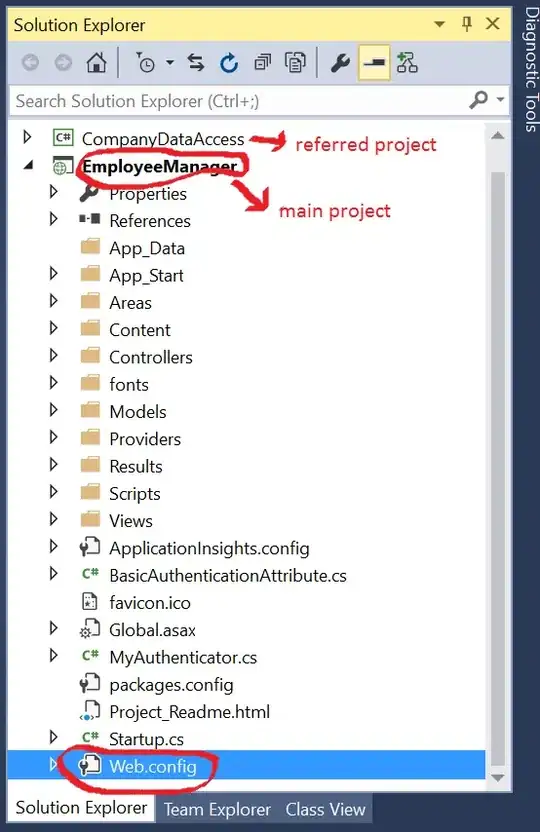The height and width of the screenshot is (832, 540).
Task: Switch to Team Explorer tab
Action: [x=217, y=809]
